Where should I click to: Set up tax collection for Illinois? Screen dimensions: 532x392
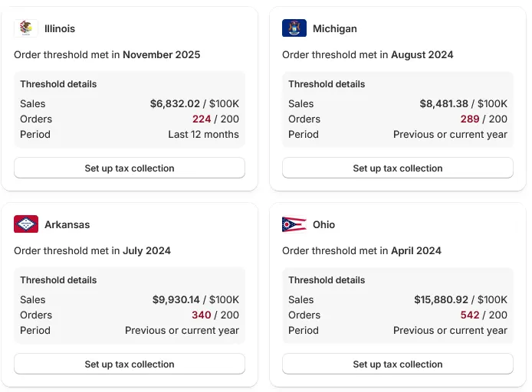[x=130, y=168]
